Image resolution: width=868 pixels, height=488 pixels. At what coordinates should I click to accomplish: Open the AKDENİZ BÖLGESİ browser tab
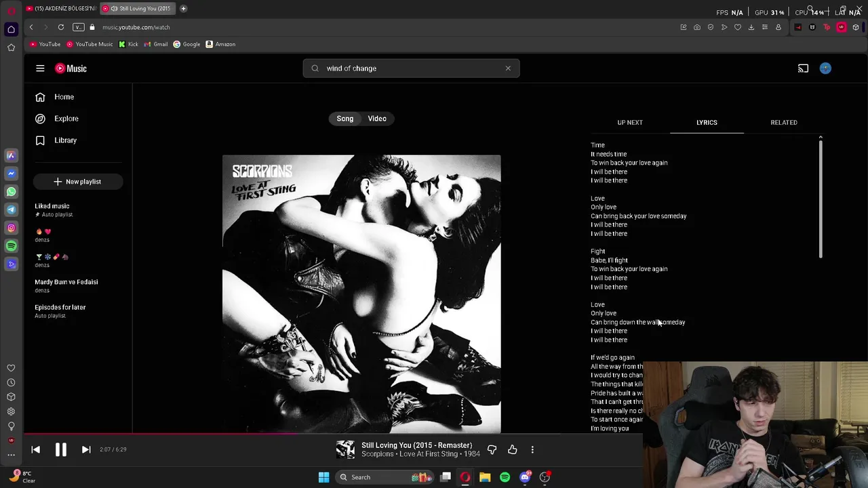click(x=61, y=9)
